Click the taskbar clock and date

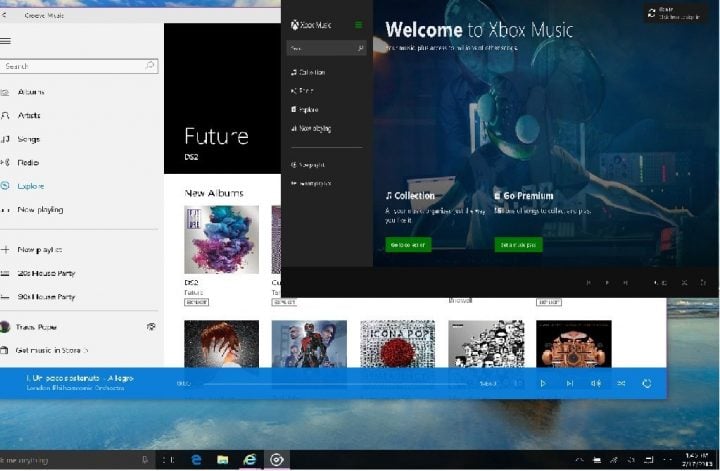coord(697,460)
